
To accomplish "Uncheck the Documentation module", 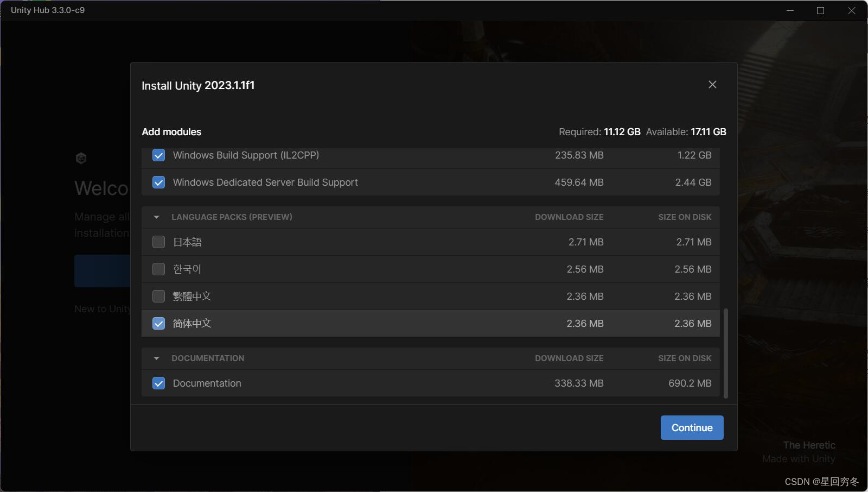I will [158, 383].
